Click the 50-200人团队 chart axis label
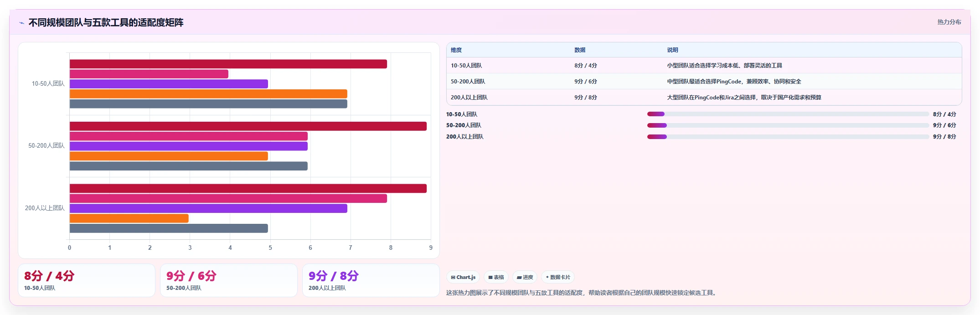The width and height of the screenshot is (980, 315). tap(46, 146)
